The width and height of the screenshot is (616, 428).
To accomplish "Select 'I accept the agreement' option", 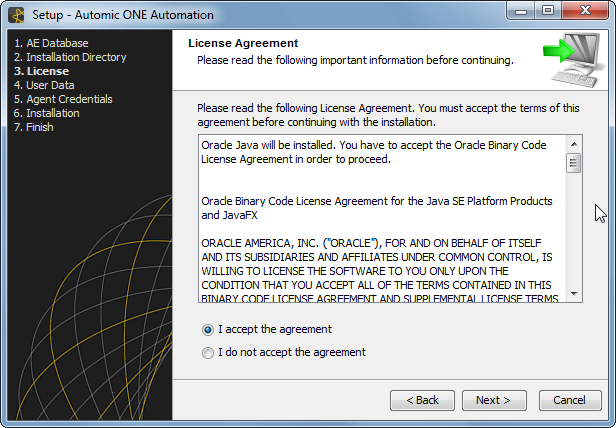I will pos(208,329).
